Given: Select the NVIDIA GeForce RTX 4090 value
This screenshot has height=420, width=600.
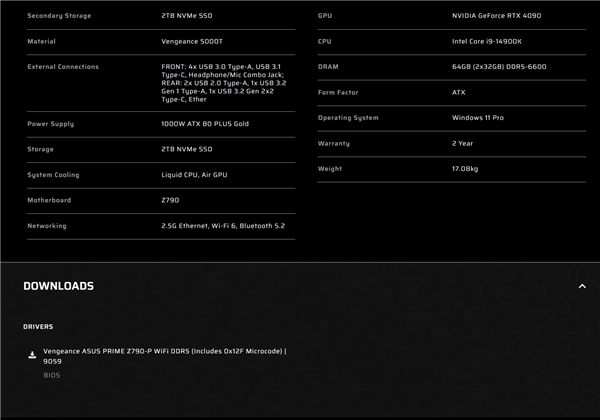Looking at the screenshot, I should (496, 16).
